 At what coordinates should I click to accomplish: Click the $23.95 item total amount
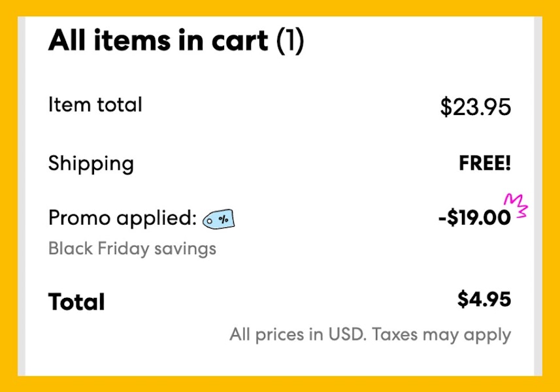pyautogui.click(x=475, y=106)
